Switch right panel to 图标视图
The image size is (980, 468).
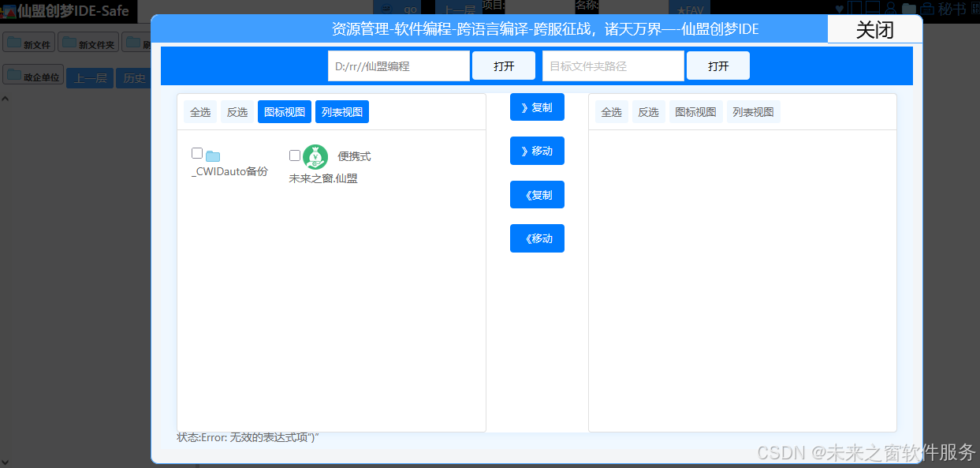pos(696,112)
